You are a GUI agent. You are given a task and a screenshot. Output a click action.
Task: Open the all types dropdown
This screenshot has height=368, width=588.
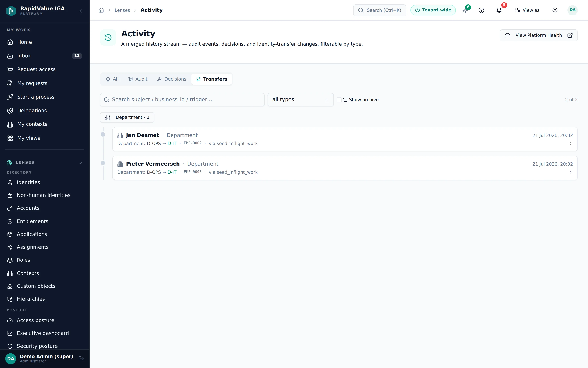(300, 100)
